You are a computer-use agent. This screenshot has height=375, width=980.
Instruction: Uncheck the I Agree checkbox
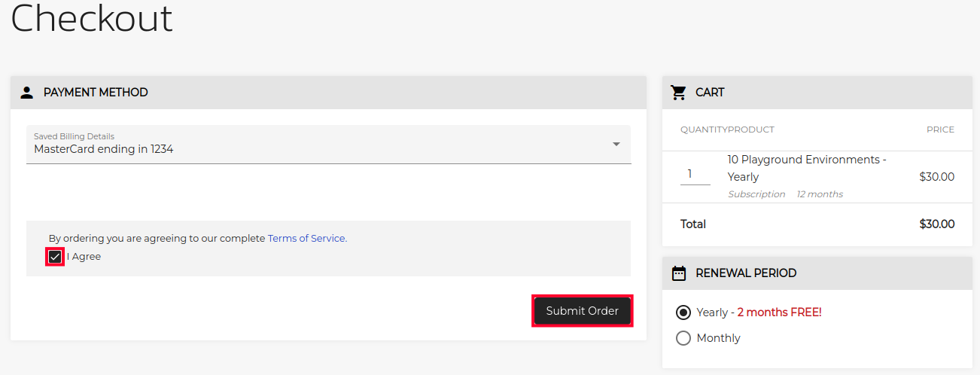coord(55,257)
